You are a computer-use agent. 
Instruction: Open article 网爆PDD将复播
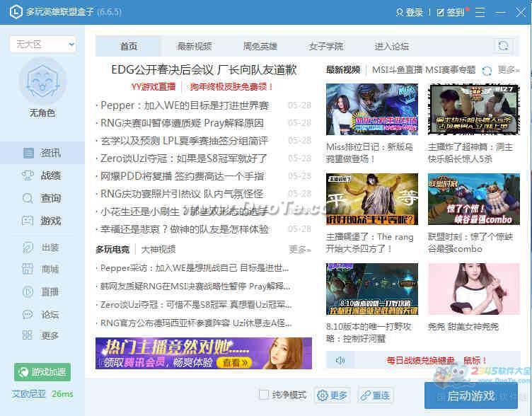click(183, 176)
